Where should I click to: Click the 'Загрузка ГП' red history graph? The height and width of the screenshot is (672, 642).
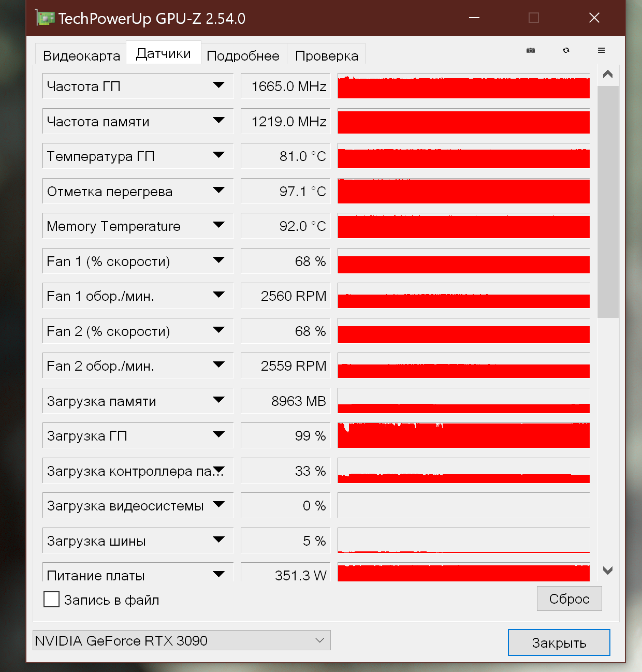click(x=463, y=435)
